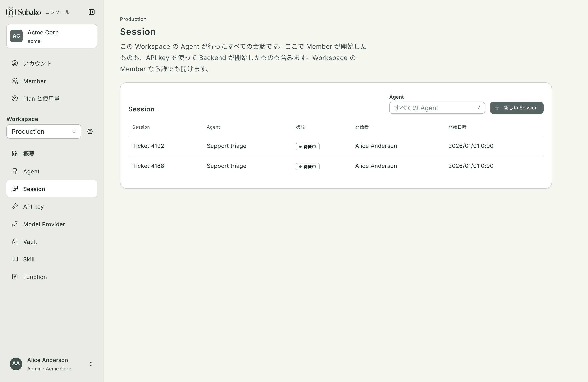The width and height of the screenshot is (588, 382).
Task: Click the Production breadcrumb
Action: [x=133, y=19]
